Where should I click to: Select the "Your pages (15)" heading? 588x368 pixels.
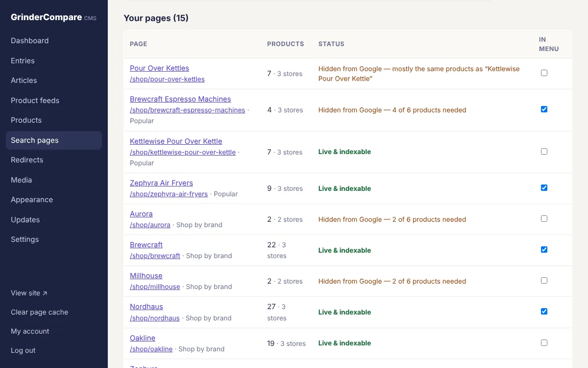pyautogui.click(x=156, y=18)
